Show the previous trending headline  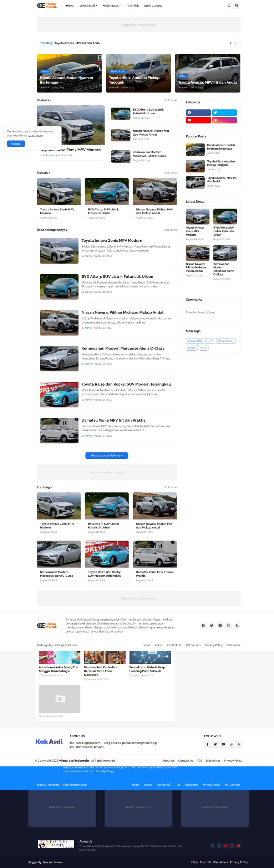pyautogui.click(x=230, y=43)
